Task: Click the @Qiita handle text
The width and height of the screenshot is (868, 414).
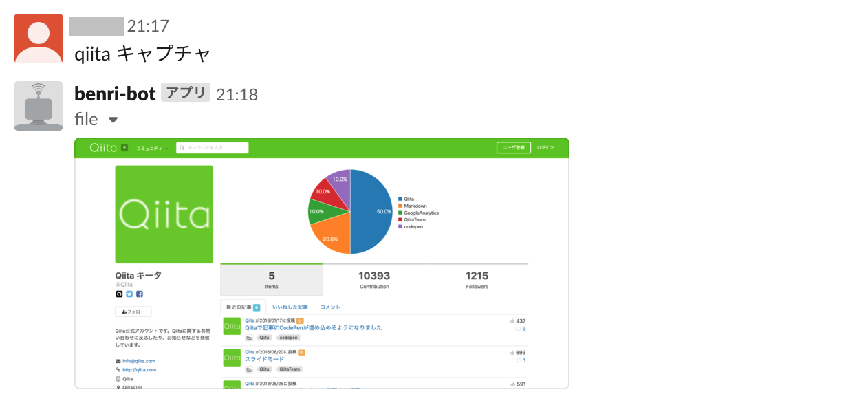Action: pyautogui.click(x=124, y=284)
